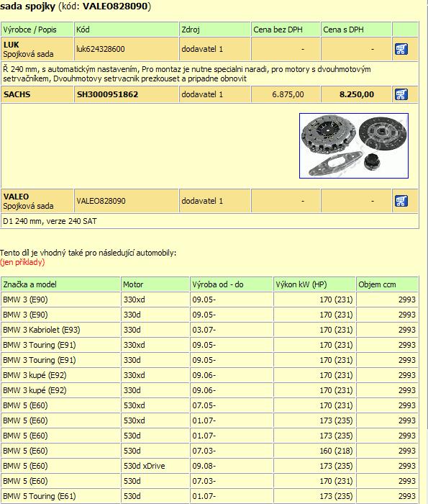Click 'dodavatel 1' in VALEO row
This screenshot has width=428, height=504.
[202, 201]
